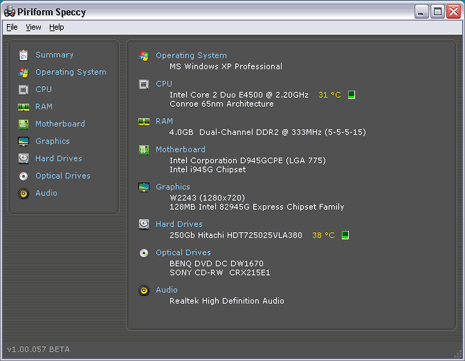
Task: Open Graphics section from sidebar label
Action: (52, 141)
